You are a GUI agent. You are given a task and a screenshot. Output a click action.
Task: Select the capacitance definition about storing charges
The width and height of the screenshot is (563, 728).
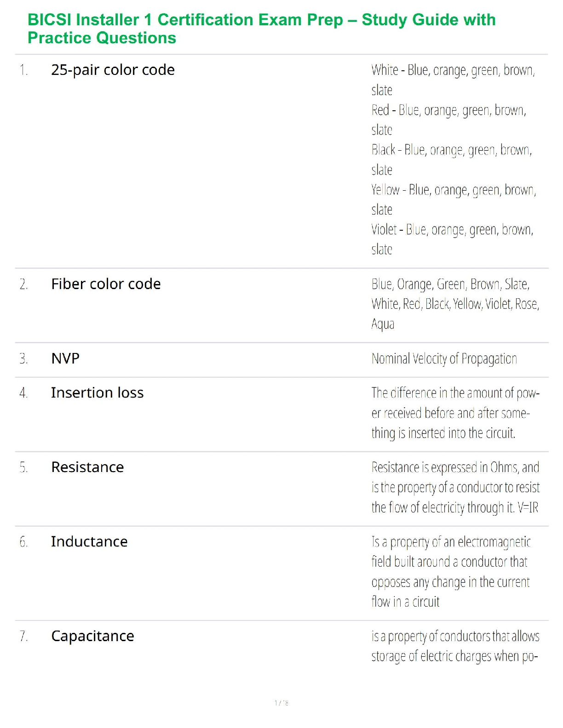click(455, 646)
